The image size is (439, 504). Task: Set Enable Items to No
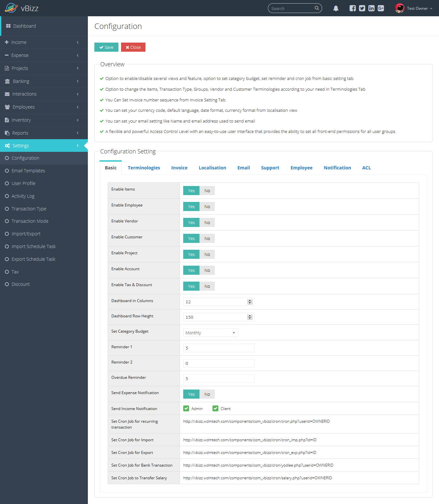click(207, 191)
